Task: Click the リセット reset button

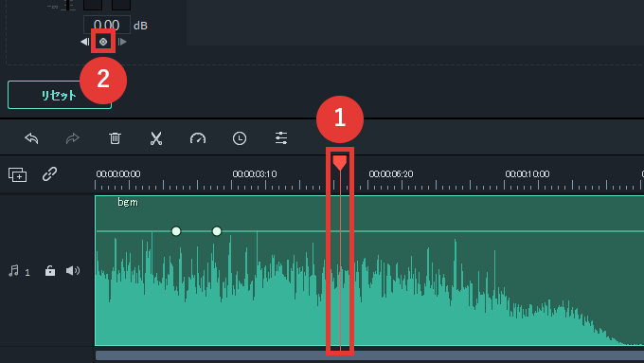Action: 60,95
